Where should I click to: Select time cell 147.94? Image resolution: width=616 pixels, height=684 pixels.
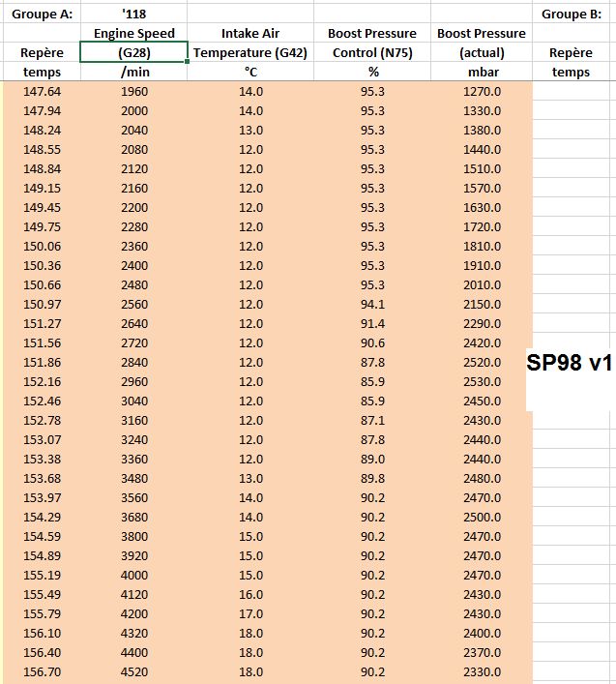point(42,110)
